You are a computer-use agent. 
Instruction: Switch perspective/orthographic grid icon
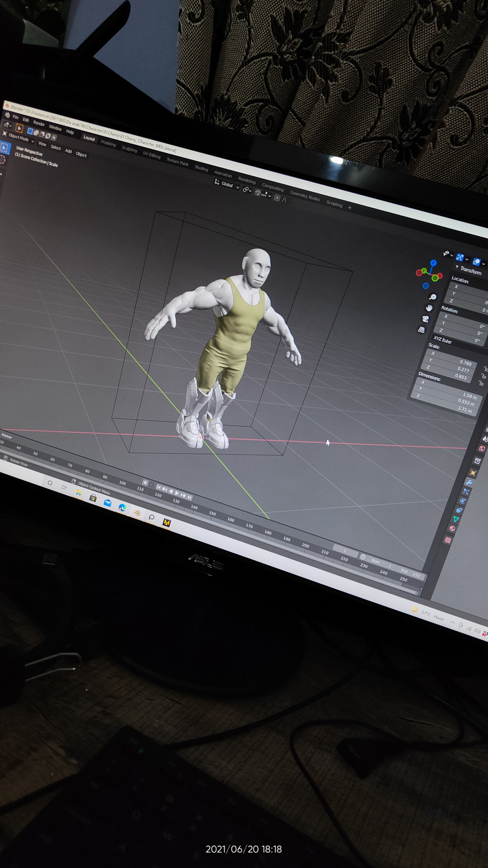tap(422, 330)
